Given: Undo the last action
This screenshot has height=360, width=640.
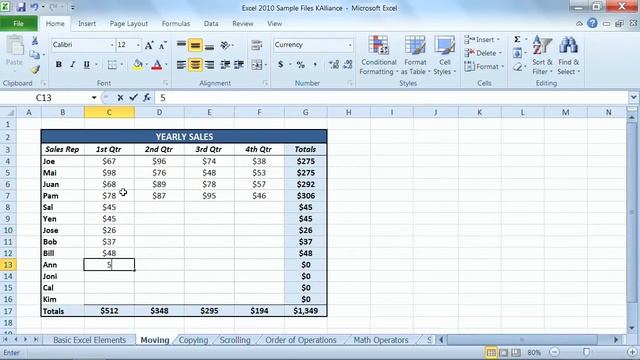Looking at the screenshot, I should (34, 7).
